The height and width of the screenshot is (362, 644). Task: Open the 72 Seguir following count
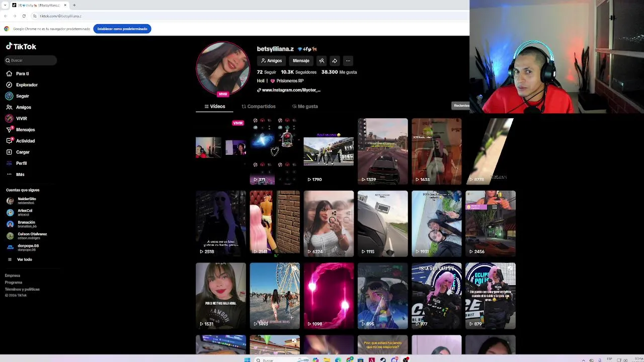click(267, 72)
